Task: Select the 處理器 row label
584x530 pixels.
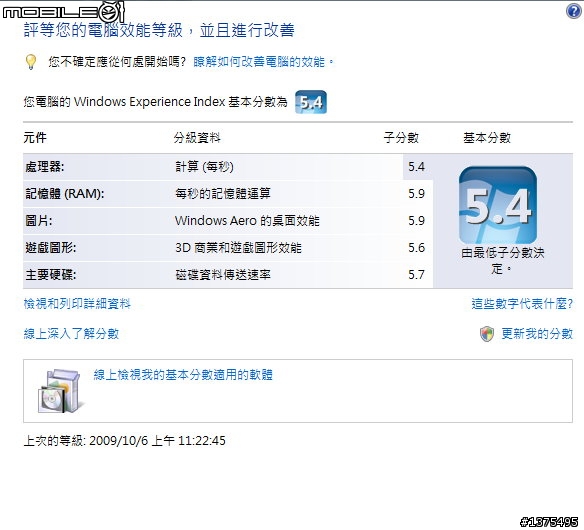Action: coord(45,167)
